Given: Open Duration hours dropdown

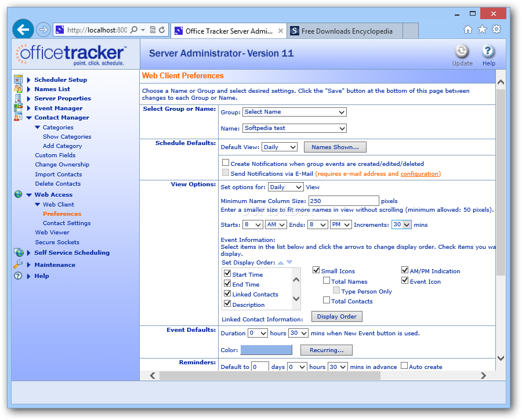Looking at the screenshot, I should 258,333.
